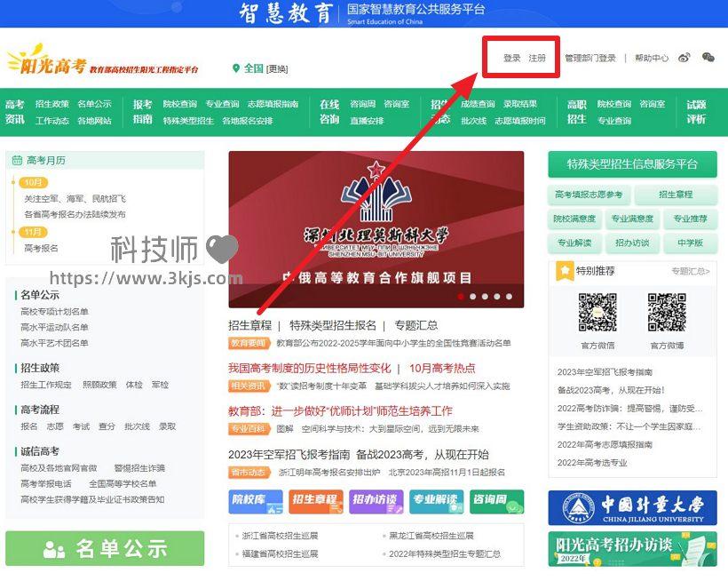The image size is (728, 581).
Task: Select the first carousel dot
Action: pyautogui.click(x=461, y=297)
